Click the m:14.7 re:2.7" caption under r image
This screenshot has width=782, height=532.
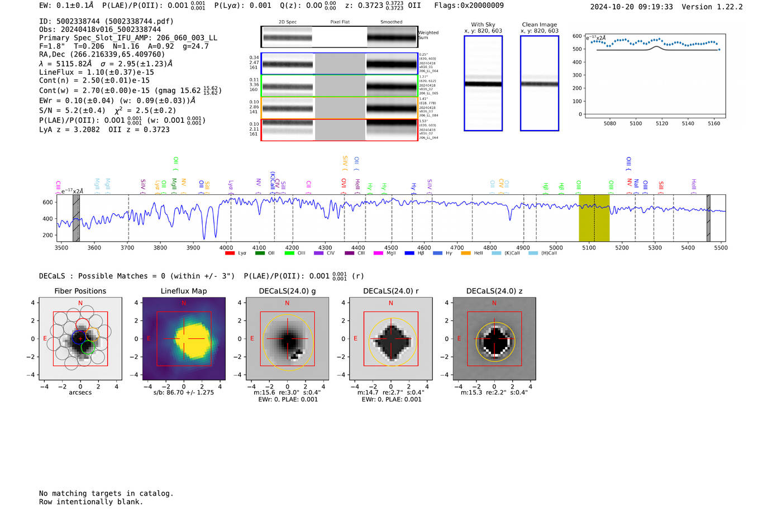tap(390, 392)
